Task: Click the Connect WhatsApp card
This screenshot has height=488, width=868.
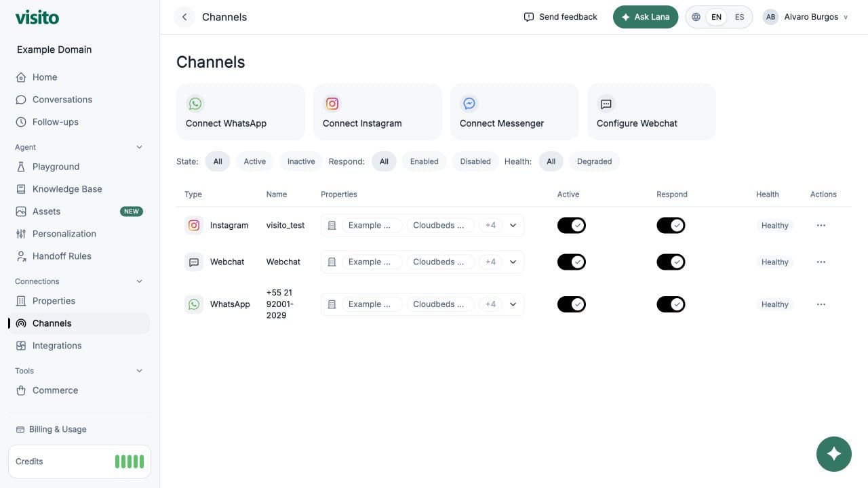Action: coord(241,112)
